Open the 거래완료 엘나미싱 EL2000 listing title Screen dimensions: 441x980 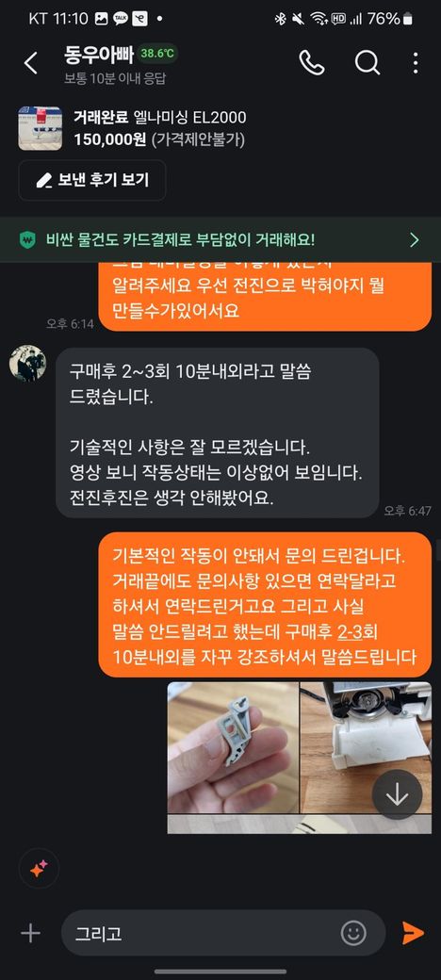(160, 118)
